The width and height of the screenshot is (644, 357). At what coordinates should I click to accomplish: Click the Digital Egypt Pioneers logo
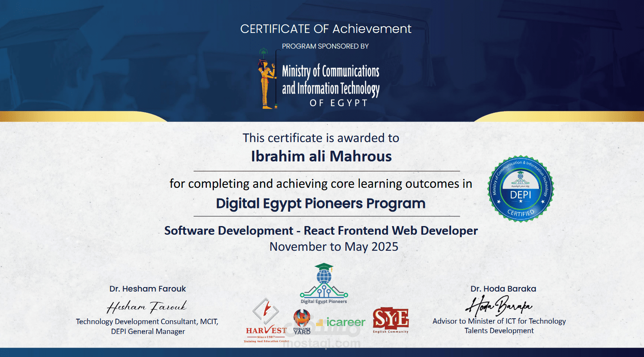324,284
